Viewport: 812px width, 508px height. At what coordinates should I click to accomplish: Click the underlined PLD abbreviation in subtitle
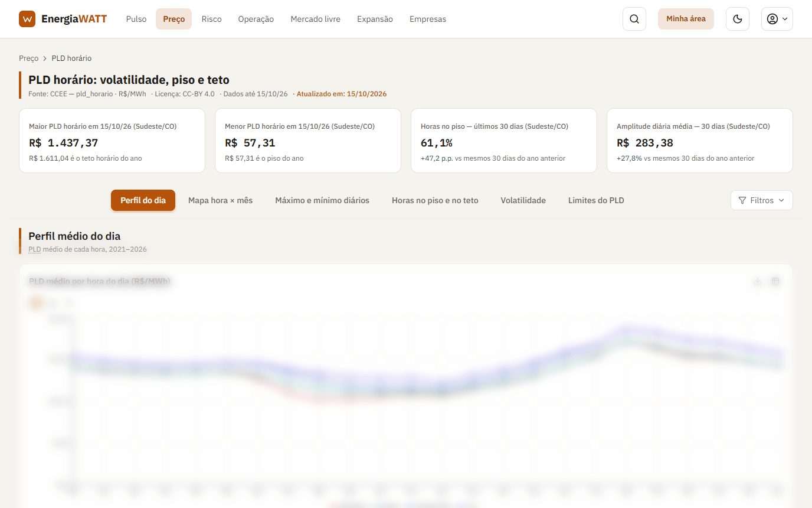point(35,249)
